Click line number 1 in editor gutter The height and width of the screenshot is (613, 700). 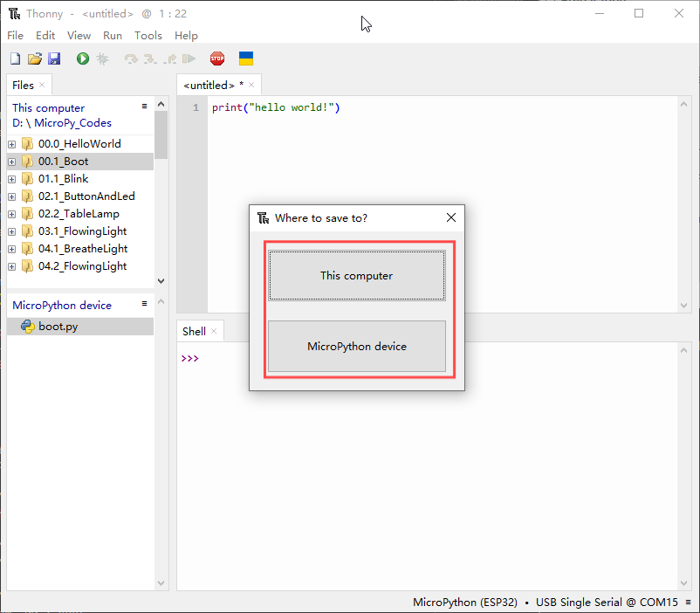tap(196, 107)
